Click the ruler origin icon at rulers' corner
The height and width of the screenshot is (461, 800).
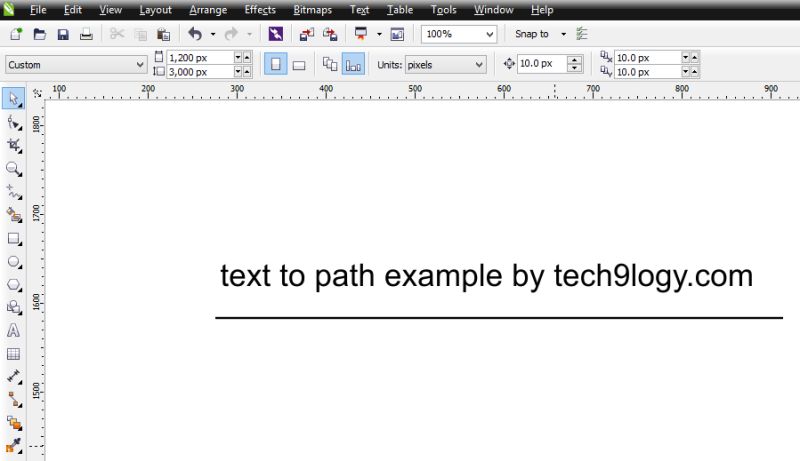point(37,93)
